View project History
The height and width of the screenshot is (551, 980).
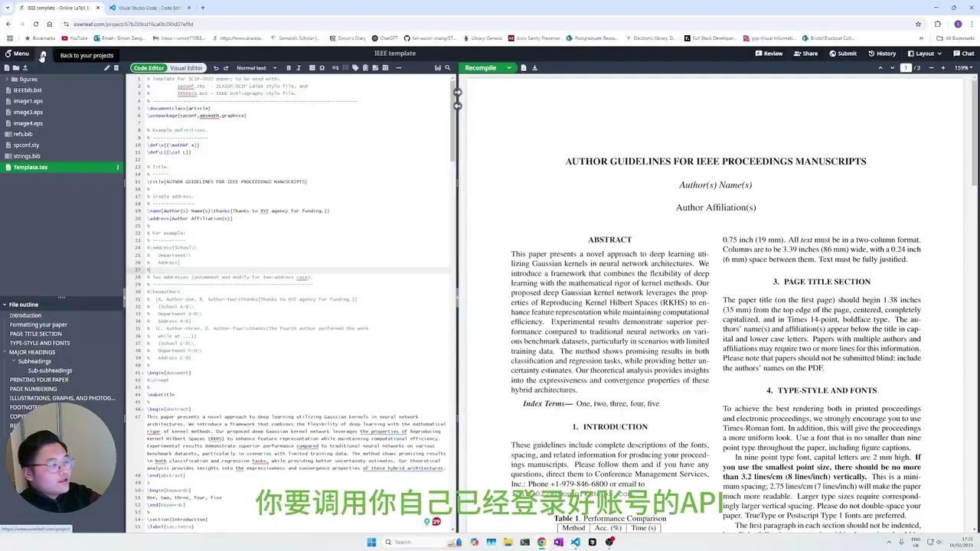(x=882, y=54)
